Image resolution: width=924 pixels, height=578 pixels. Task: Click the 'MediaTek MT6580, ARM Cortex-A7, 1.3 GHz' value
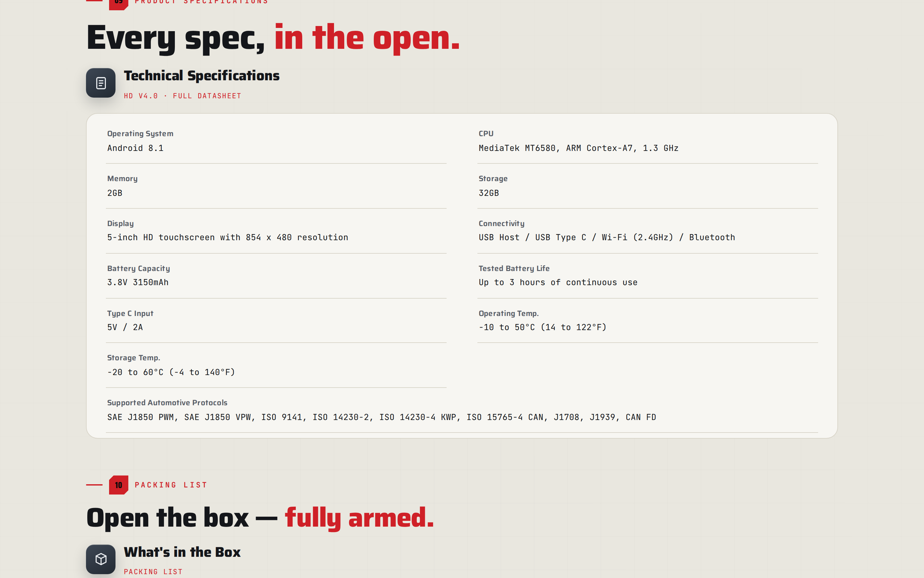[x=578, y=148]
